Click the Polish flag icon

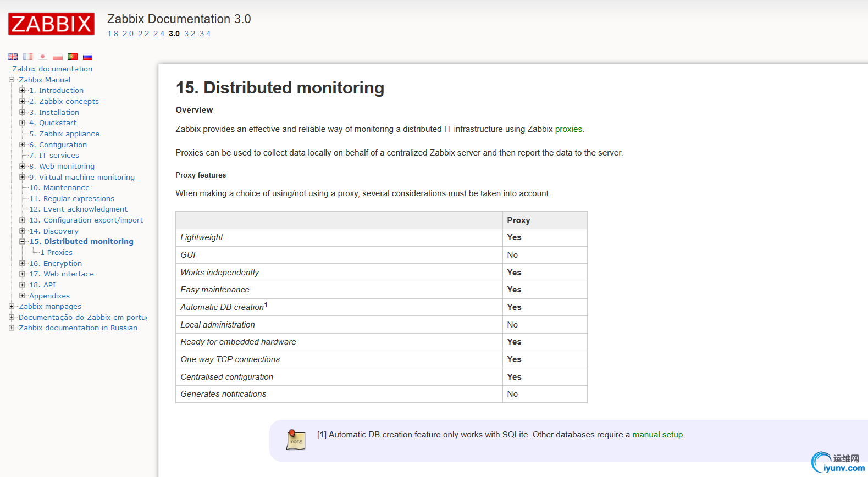pyautogui.click(x=58, y=57)
